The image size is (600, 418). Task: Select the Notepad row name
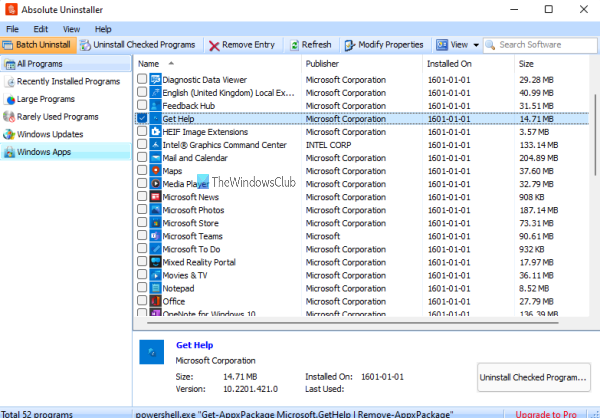[x=178, y=288]
